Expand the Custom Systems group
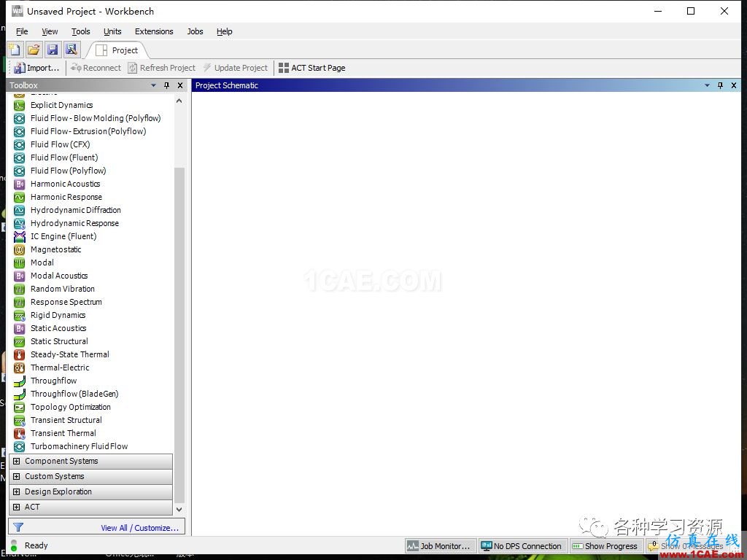The image size is (747, 560). 17,476
